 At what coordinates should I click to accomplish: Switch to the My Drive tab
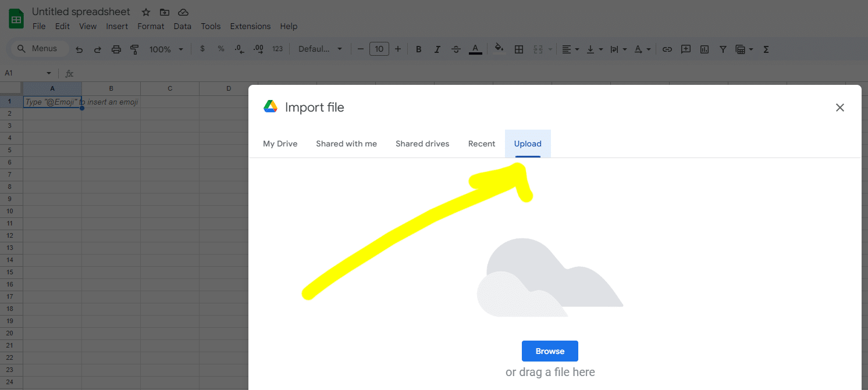click(x=280, y=144)
